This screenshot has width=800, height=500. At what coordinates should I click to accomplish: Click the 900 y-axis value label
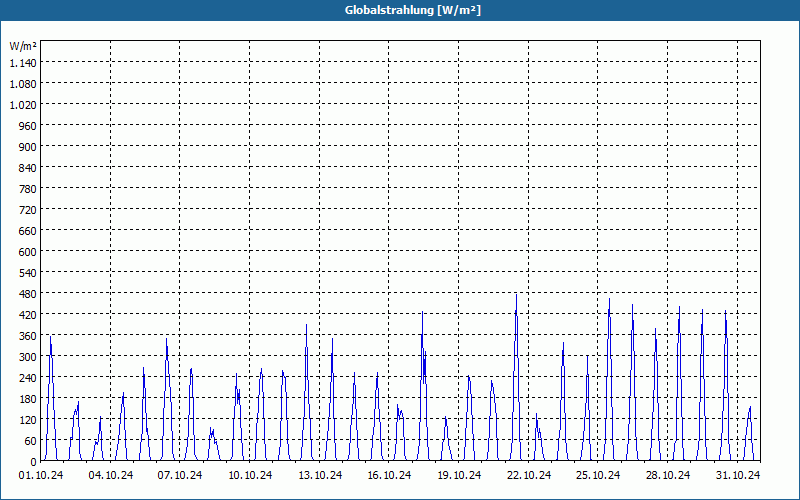(x=28, y=146)
